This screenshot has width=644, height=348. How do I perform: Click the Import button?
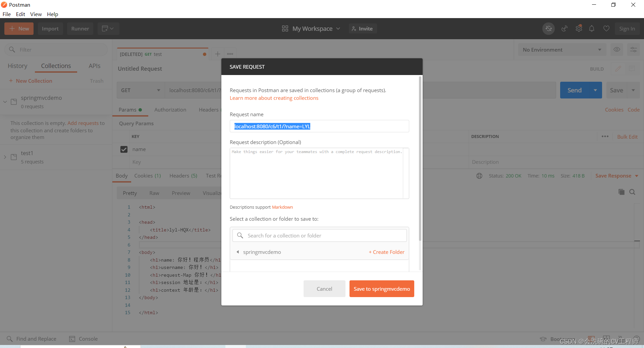click(50, 29)
